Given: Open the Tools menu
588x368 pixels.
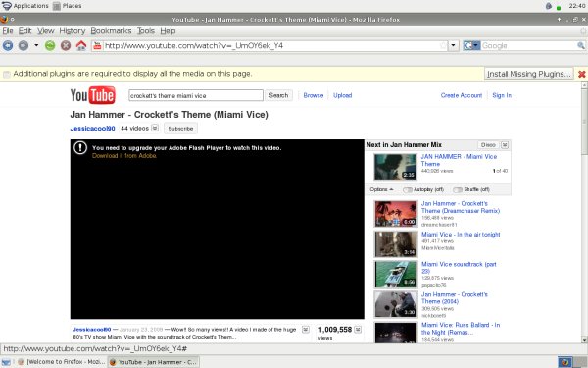Looking at the screenshot, I should tap(145, 31).
